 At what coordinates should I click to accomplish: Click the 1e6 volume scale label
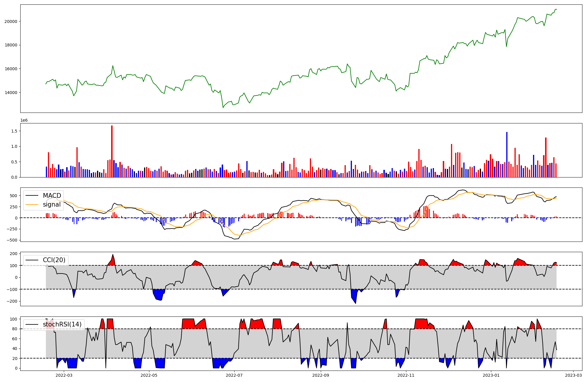pyautogui.click(x=24, y=120)
